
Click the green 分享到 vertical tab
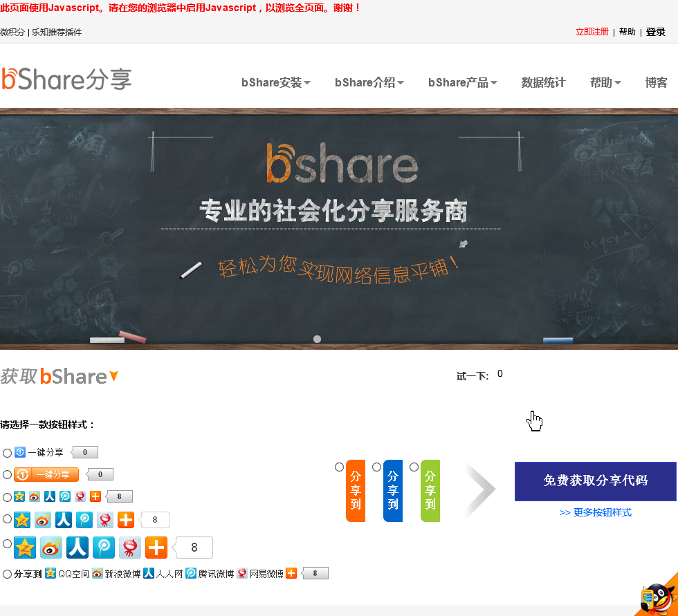(430, 490)
